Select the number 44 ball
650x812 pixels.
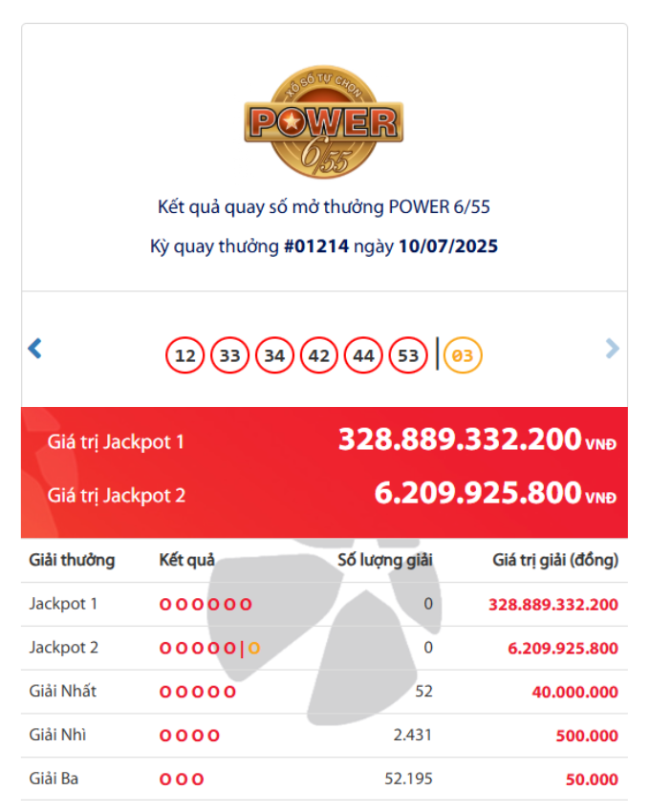(x=363, y=355)
